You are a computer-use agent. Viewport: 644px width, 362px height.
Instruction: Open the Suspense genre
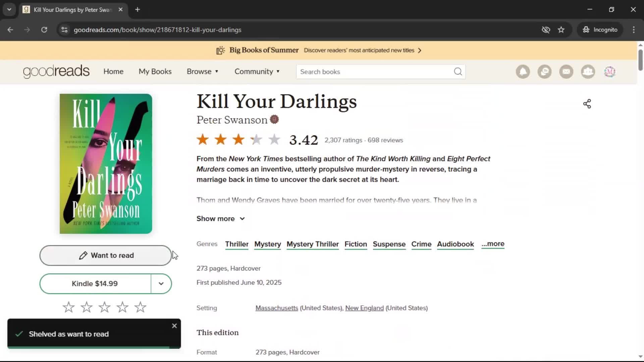coord(389,244)
